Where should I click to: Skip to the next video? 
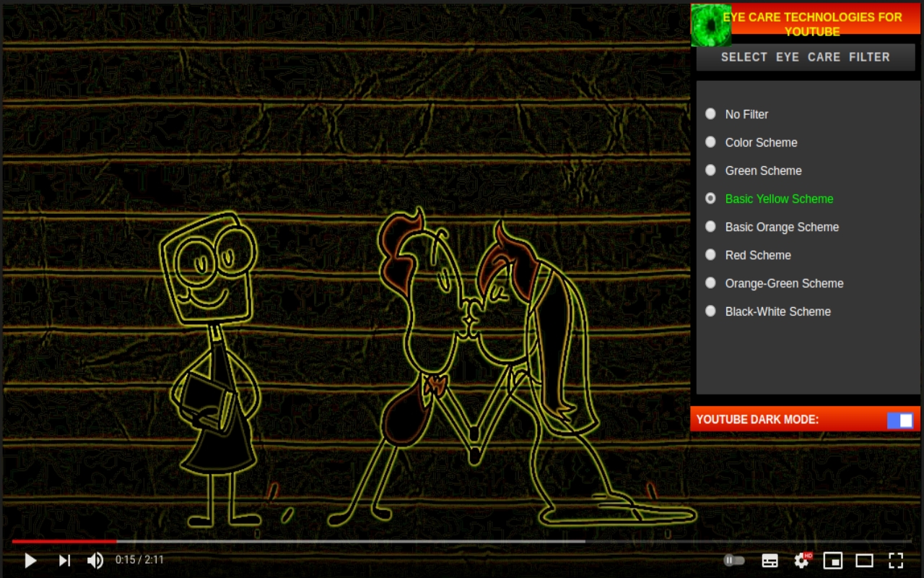click(x=64, y=560)
